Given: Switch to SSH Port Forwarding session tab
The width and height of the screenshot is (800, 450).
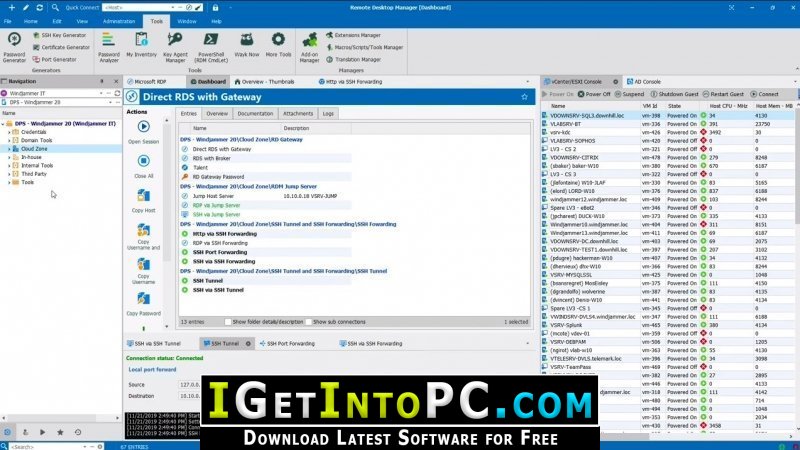Looking at the screenshot, I should pos(287,344).
